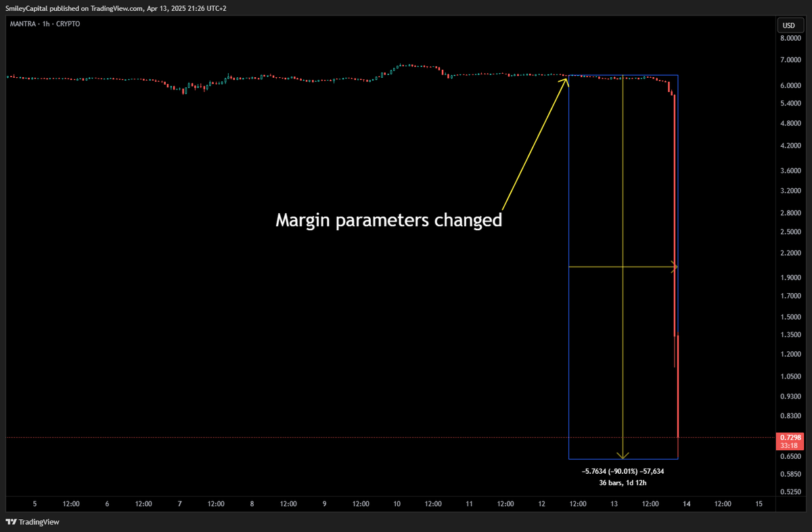
Task: Click the day 13 time axis label
Action: coord(614,504)
